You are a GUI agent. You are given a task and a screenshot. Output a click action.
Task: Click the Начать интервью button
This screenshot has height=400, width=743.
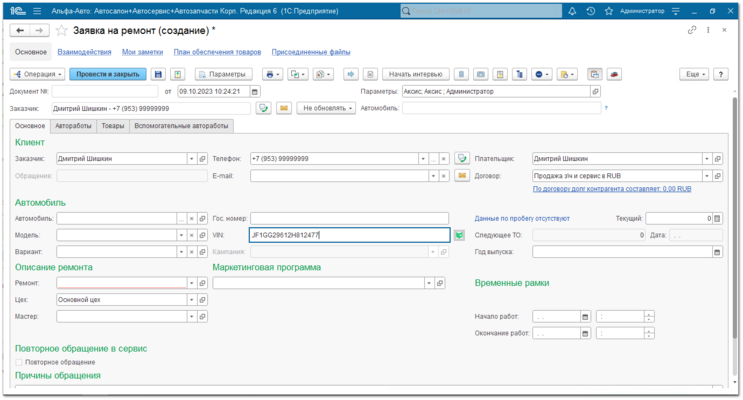coord(416,74)
